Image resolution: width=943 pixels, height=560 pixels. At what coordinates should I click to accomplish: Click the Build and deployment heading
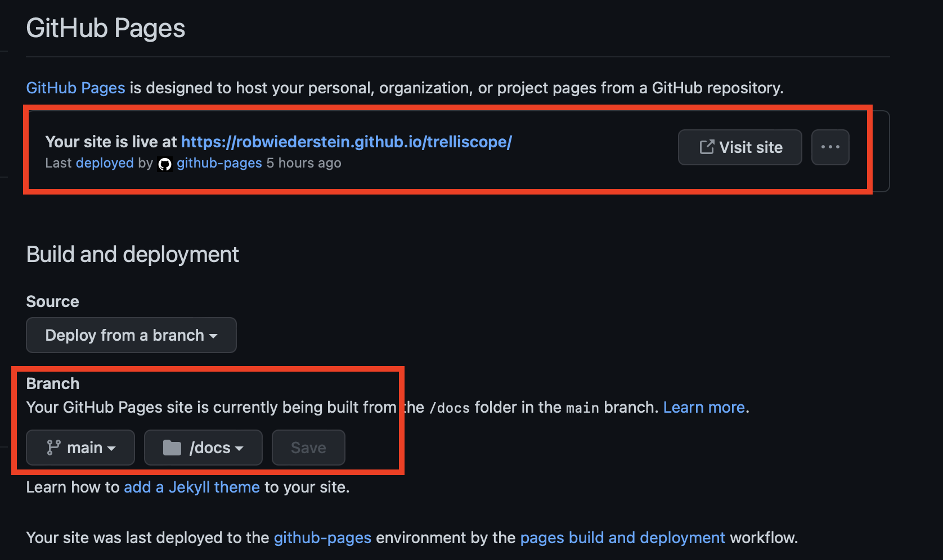point(133,255)
